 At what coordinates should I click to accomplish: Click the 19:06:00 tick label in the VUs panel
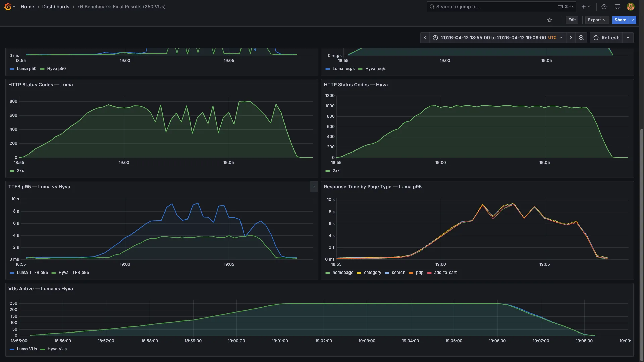pos(497,341)
